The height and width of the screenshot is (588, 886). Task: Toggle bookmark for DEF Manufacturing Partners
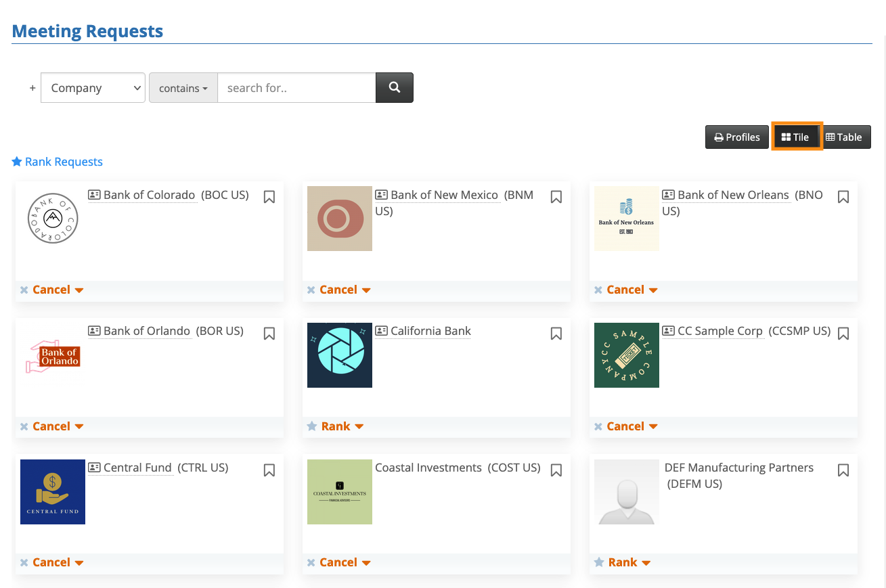coord(843,470)
